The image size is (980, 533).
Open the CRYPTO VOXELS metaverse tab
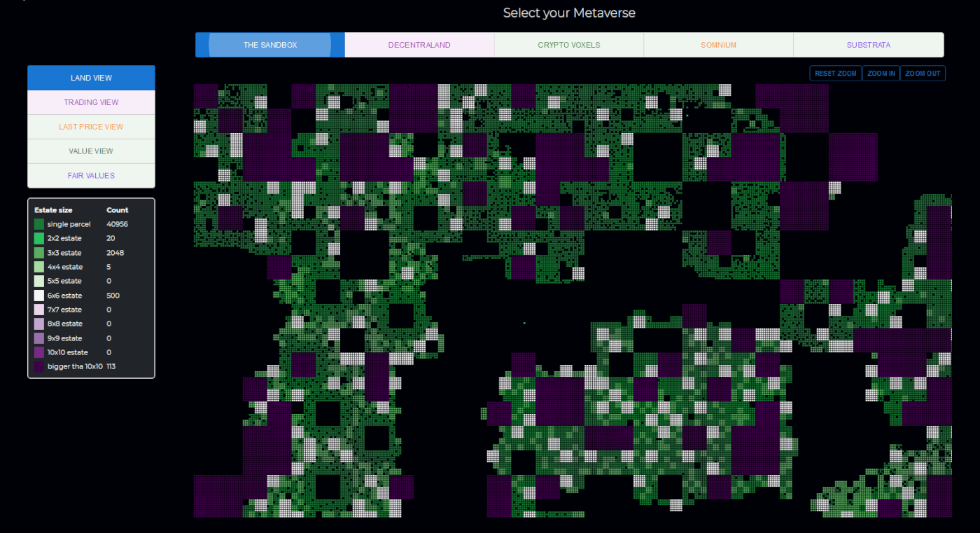coord(568,44)
